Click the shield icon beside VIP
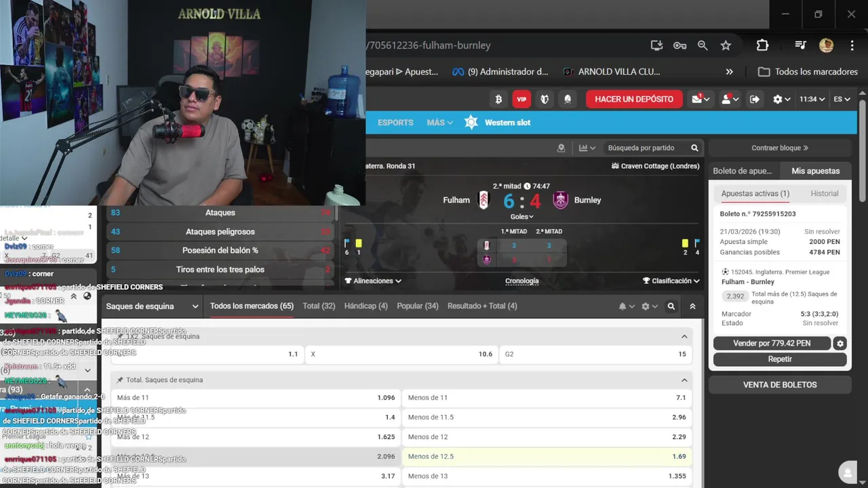 point(545,99)
